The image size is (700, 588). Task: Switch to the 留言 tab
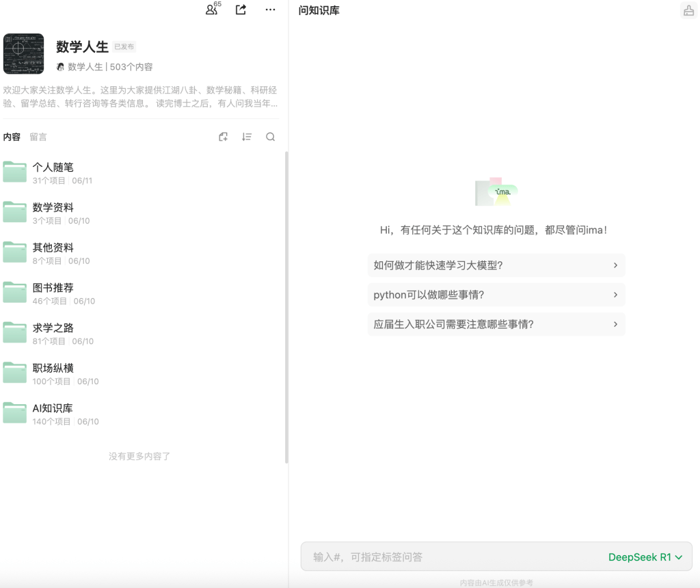pyautogui.click(x=38, y=137)
